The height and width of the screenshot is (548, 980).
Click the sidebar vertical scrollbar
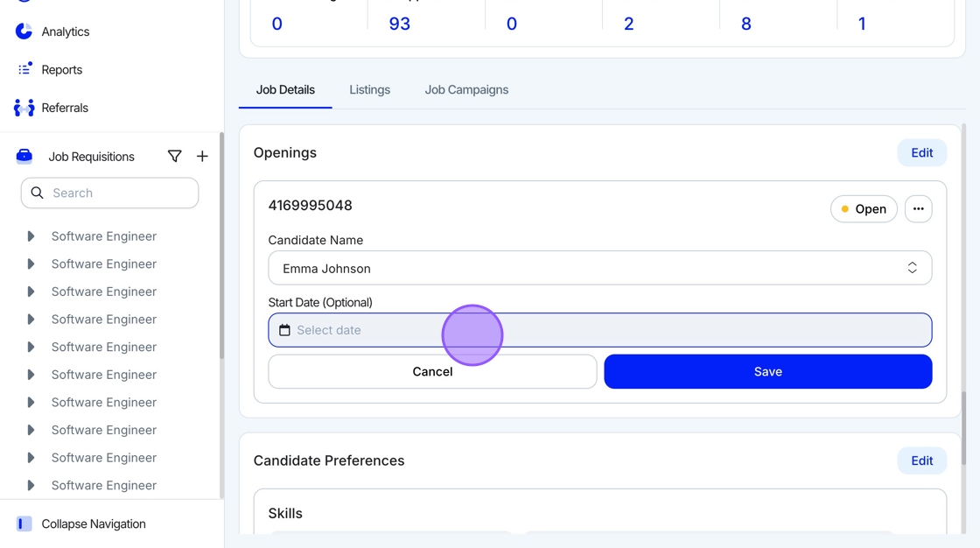coord(221,245)
